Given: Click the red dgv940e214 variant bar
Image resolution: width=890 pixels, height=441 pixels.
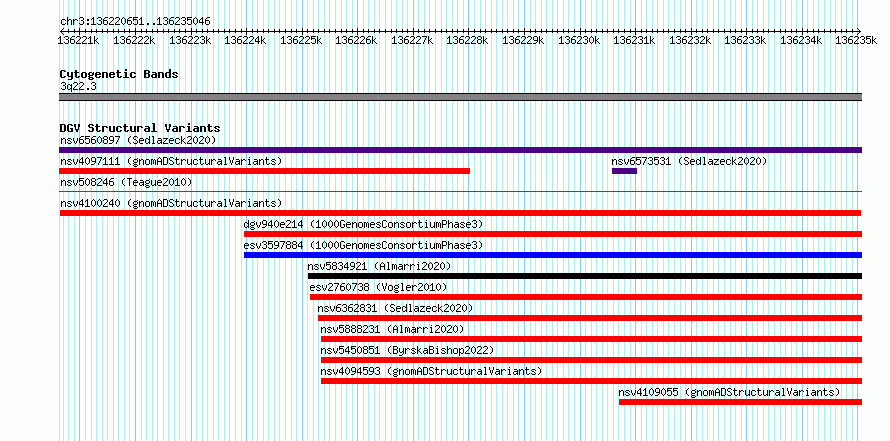Looking at the screenshot, I should (553, 234).
